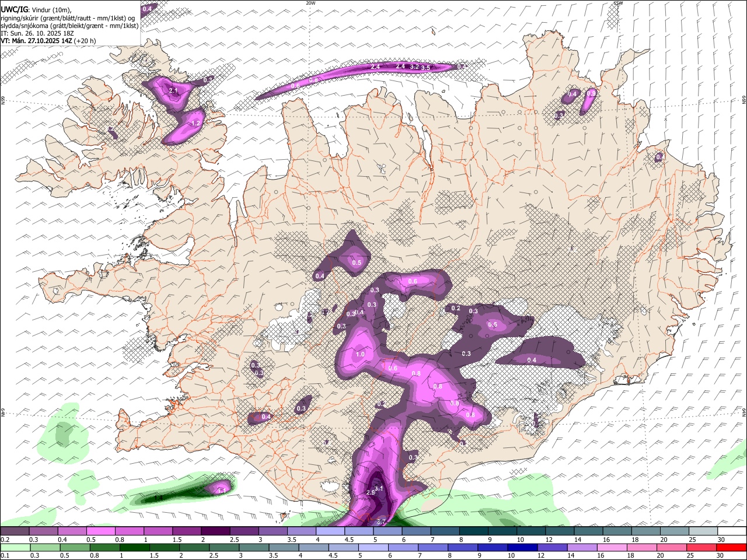Click the '2.1' snowfall value in the Westfjords
This screenshot has width=747, height=560.
(x=173, y=91)
